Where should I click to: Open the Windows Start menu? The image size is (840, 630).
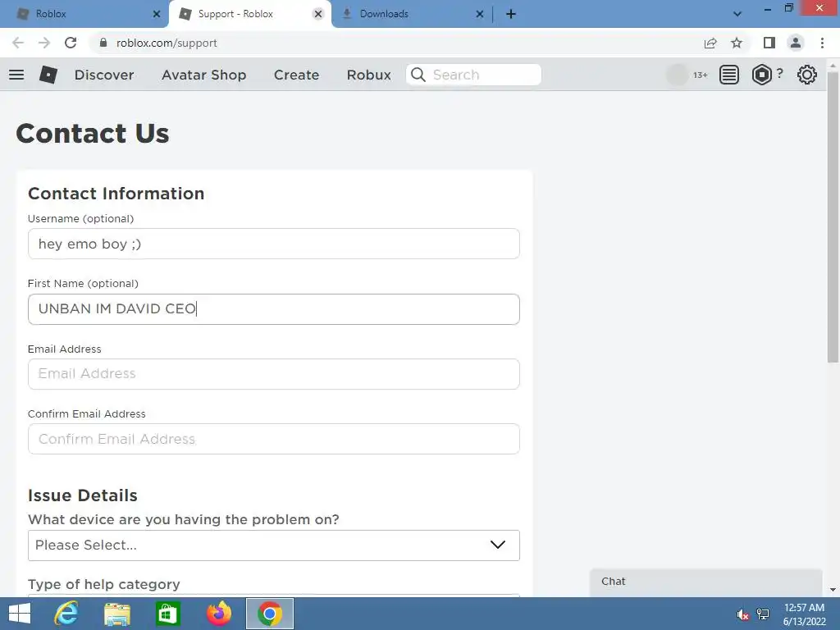coord(20,614)
